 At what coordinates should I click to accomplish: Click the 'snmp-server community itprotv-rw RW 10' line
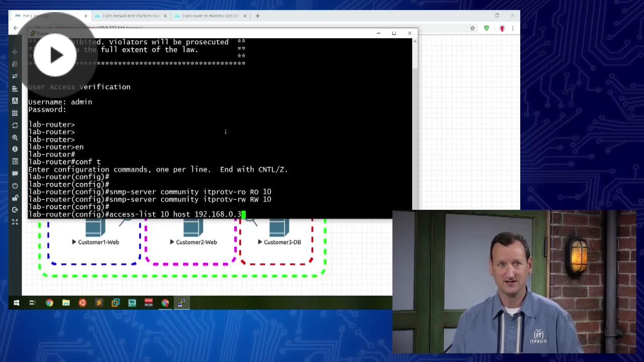[x=149, y=199]
